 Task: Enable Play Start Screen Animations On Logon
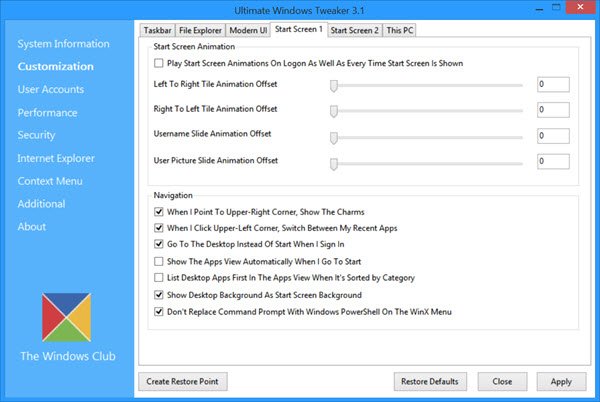[158, 63]
